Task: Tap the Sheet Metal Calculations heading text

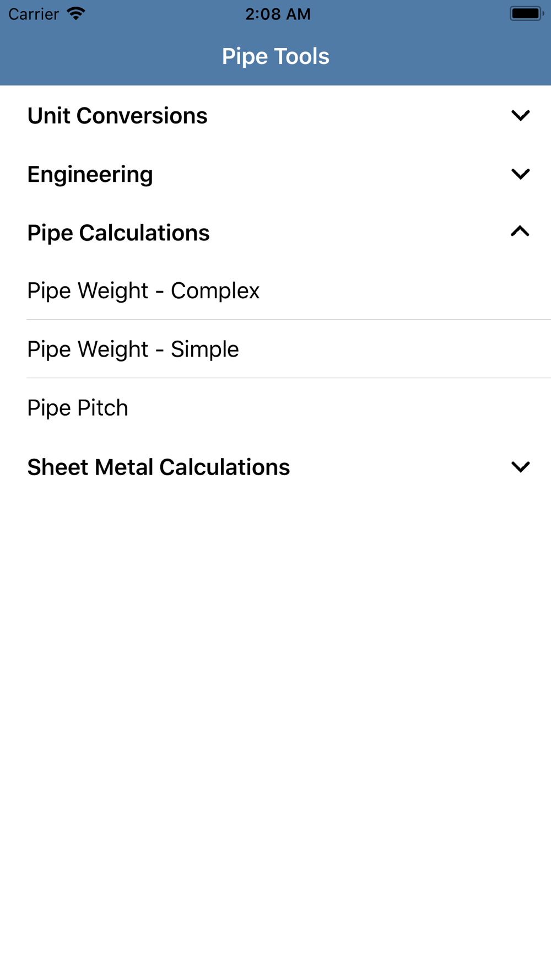Action: pos(159,467)
